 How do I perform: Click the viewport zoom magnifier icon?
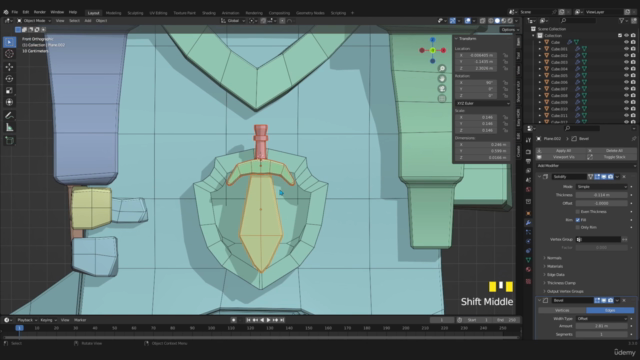pyautogui.click(x=442, y=69)
